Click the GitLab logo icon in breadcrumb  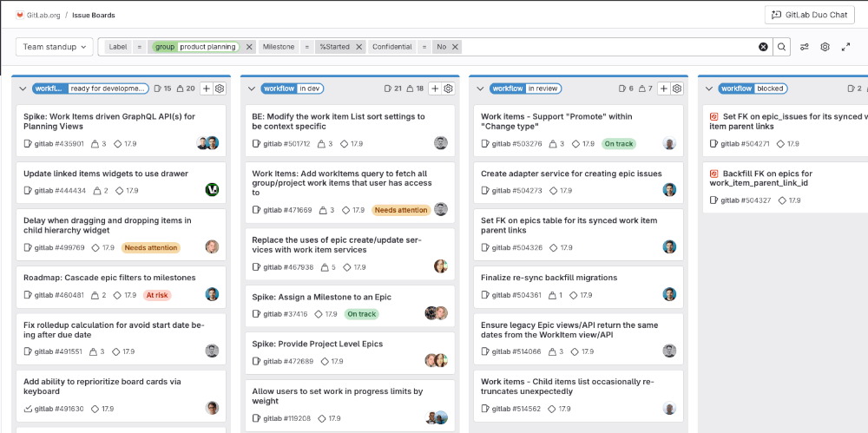pyautogui.click(x=20, y=15)
